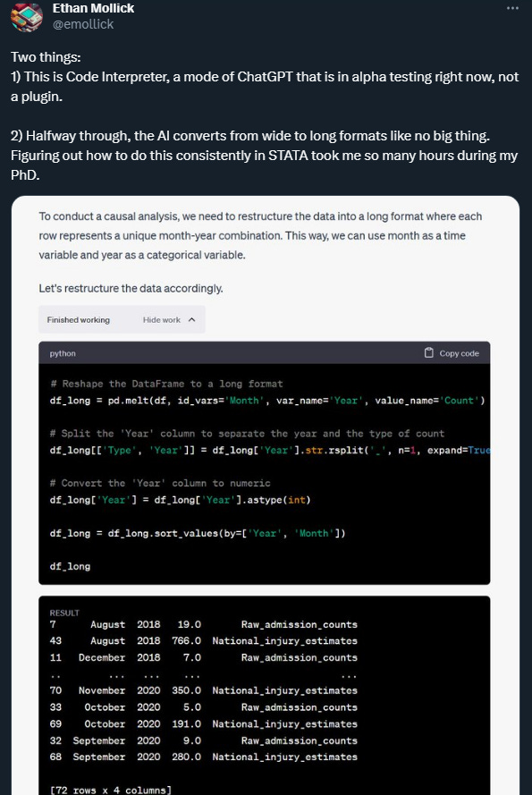Open the embedded ChatGPT screenshot image
Screen dimensions: 532x795
(x=266, y=495)
